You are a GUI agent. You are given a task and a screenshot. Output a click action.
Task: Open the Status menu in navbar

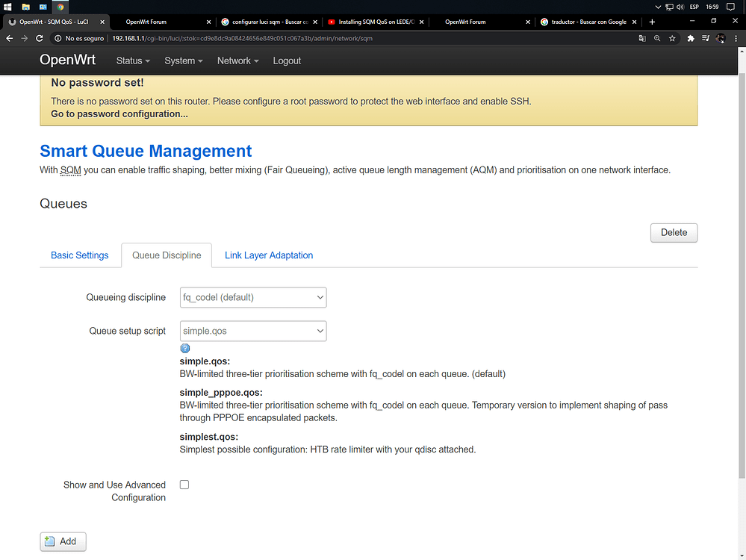[133, 60]
